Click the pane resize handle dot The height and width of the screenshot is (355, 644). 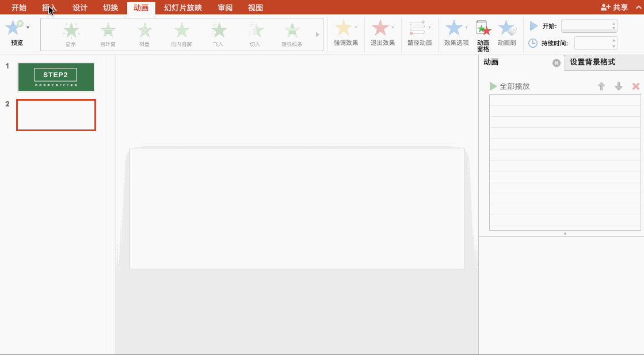(565, 234)
